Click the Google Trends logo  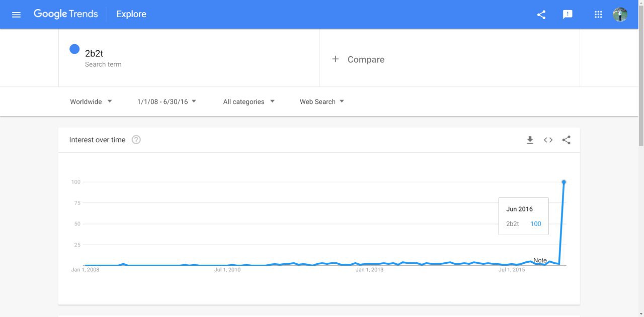point(66,14)
